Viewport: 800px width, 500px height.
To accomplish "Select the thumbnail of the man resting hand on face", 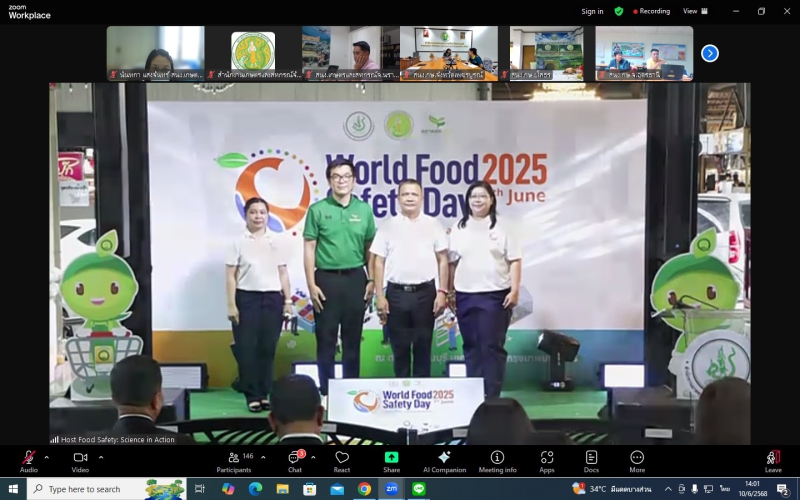I will tap(351, 54).
